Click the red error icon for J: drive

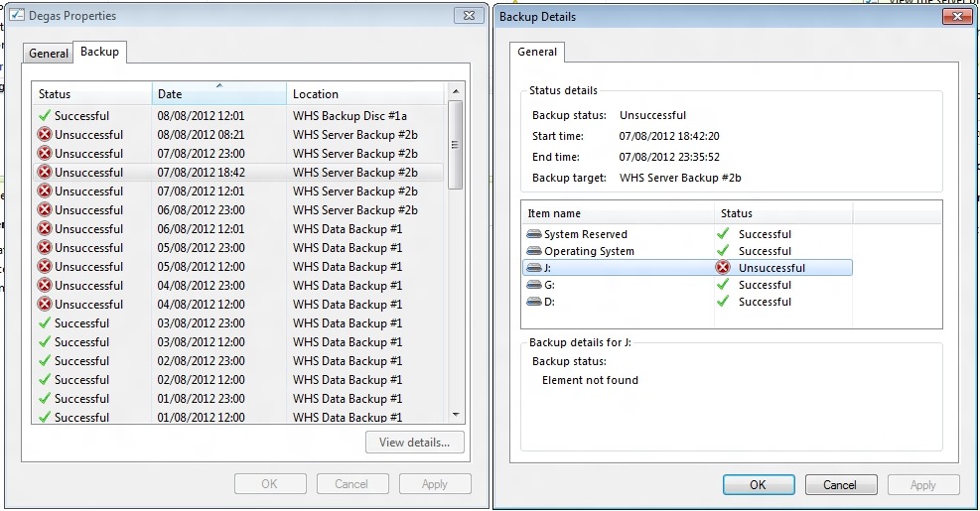tap(723, 268)
